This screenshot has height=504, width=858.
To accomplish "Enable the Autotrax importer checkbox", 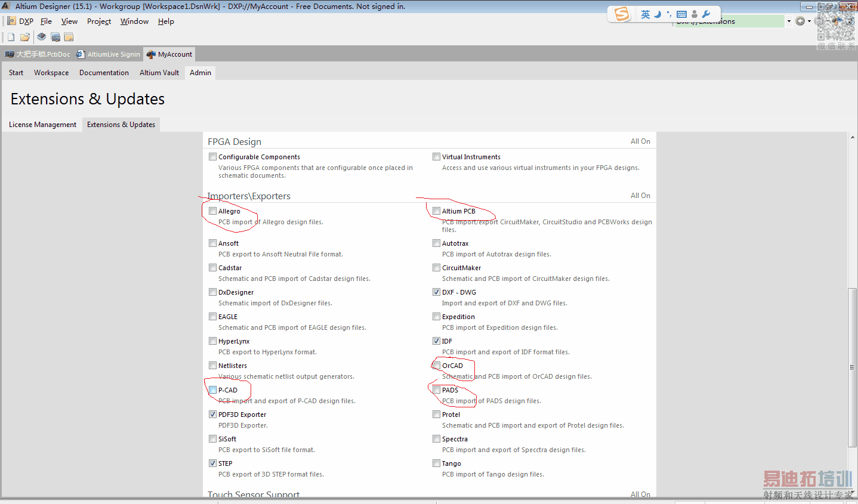I will [x=436, y=243].
